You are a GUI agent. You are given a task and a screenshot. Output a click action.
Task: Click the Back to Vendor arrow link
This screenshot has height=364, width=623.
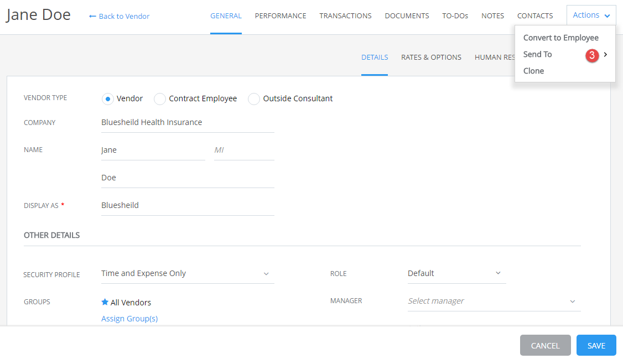[x=119, y=16]
